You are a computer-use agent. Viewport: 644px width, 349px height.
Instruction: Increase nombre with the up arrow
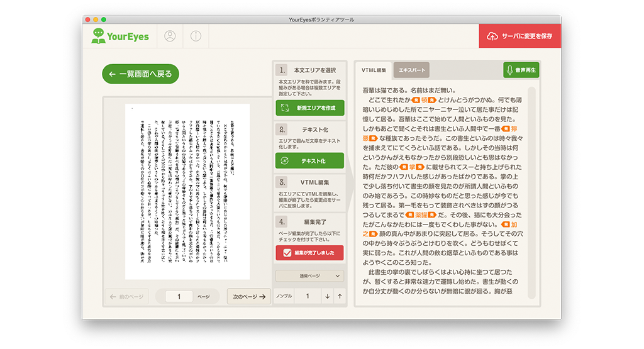[340, 296]
